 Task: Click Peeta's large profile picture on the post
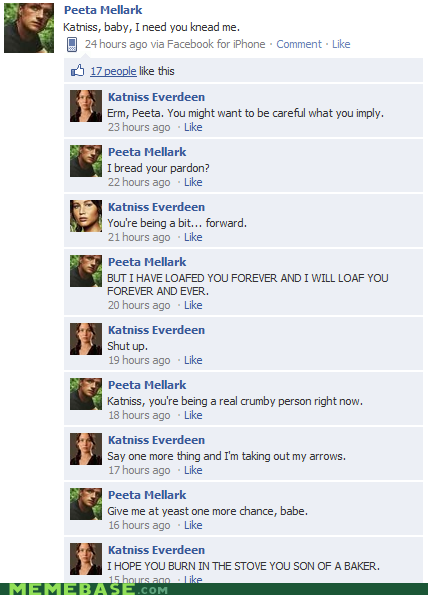tap(29, 28)
